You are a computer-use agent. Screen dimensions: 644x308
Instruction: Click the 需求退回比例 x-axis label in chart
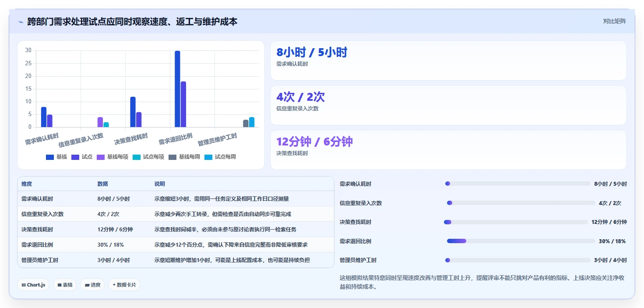(x=175, y=139)
